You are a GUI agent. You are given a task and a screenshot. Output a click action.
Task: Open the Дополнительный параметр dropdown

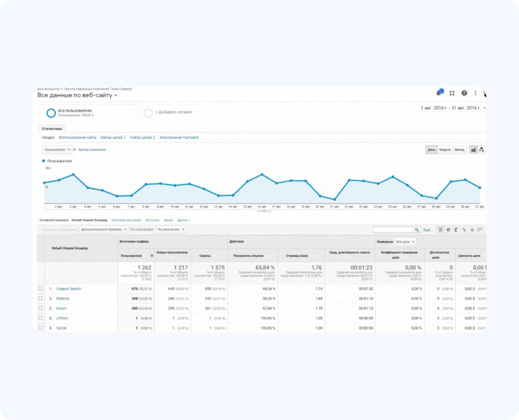tap(103, 229)
